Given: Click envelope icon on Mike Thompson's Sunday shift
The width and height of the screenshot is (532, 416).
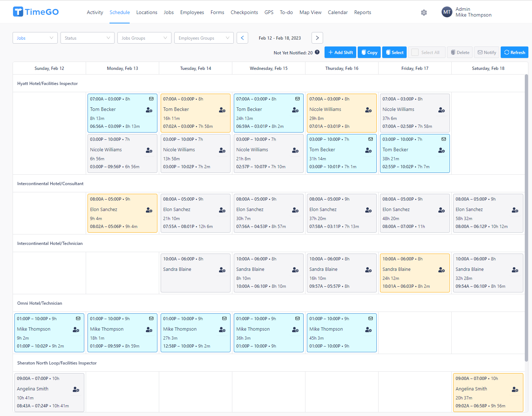Looking at the screenshot, I should point(78,318).
